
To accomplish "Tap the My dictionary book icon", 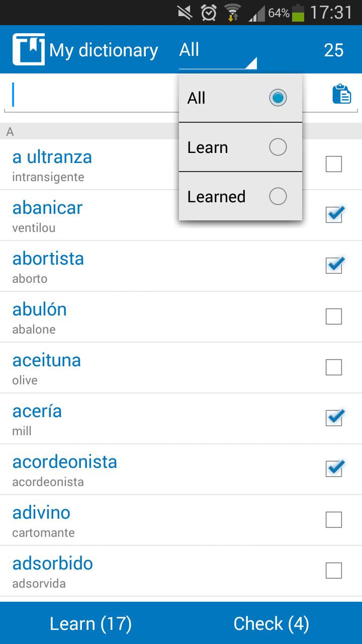I will 29,49.
